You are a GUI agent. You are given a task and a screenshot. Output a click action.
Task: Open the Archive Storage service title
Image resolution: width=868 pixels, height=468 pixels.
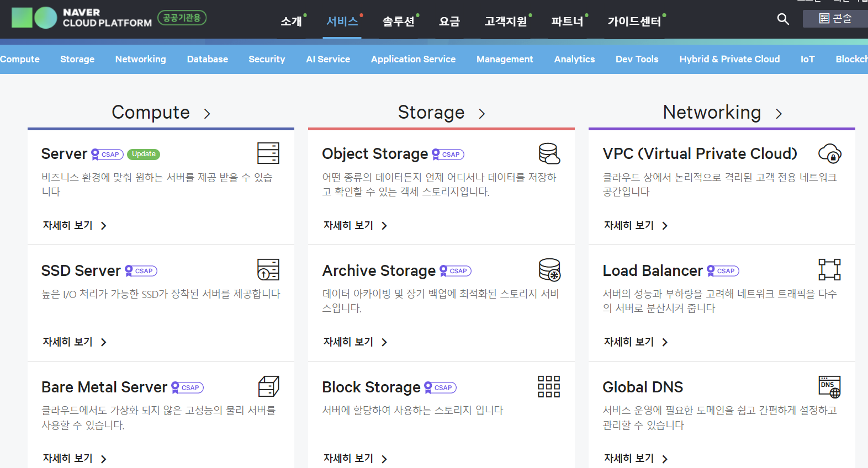click(x=379, y=270)
